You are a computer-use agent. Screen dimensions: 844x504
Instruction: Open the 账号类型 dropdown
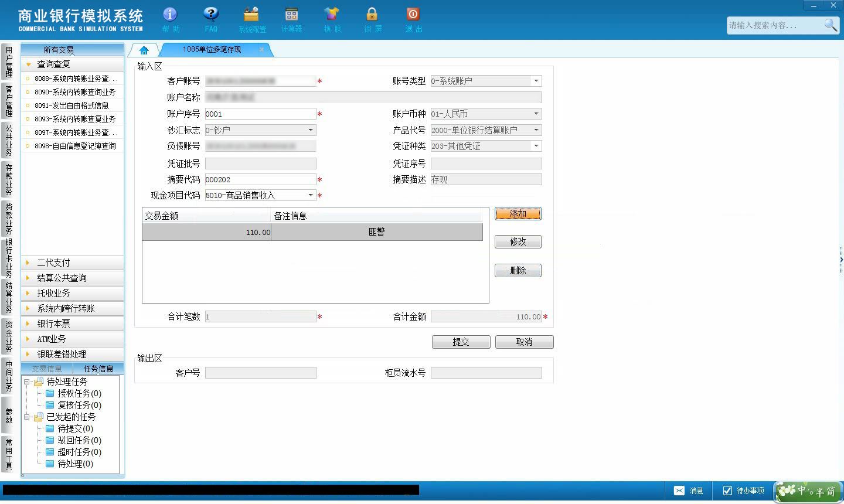(x=536, y=81)
